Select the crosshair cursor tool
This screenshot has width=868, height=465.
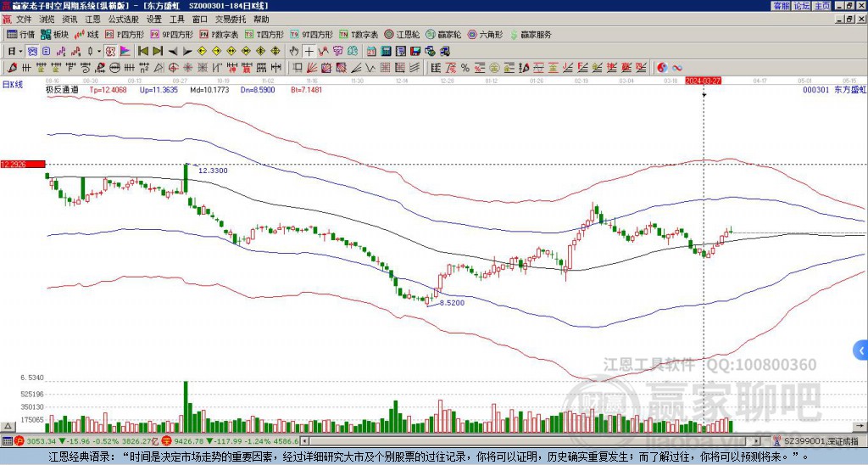[310, 51]
